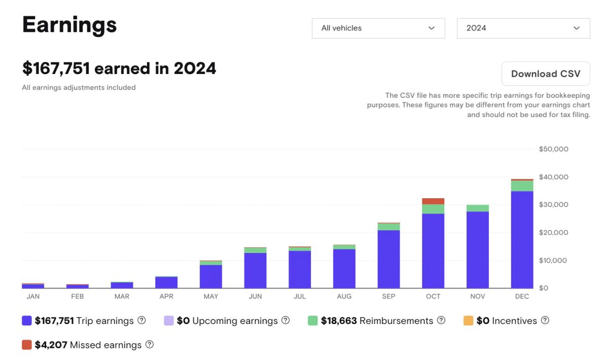The image size is (609, 364).
Task: Click the Download CSV button
Action: tap(546, 74)
